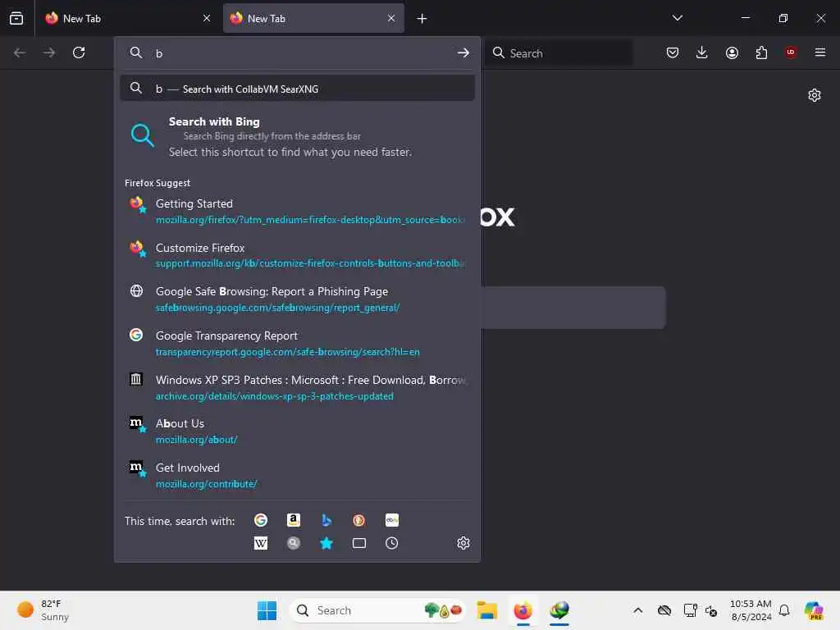Screen dimensions: 840x630
Task: Close the second New Tab
Action: coord(391,18)
